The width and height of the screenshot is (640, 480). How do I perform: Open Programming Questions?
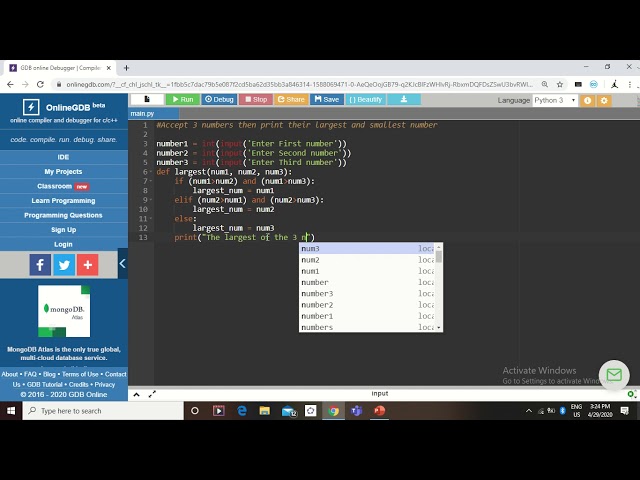pos(63,215)
